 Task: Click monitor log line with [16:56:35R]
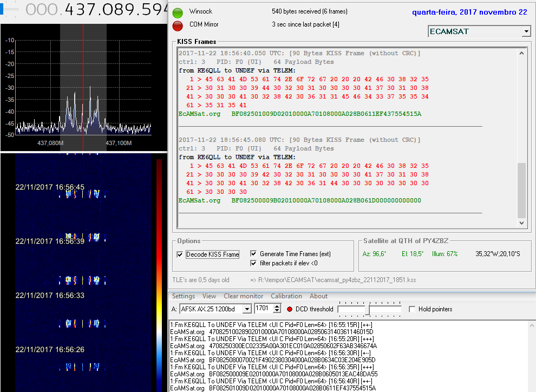point(272,367)
